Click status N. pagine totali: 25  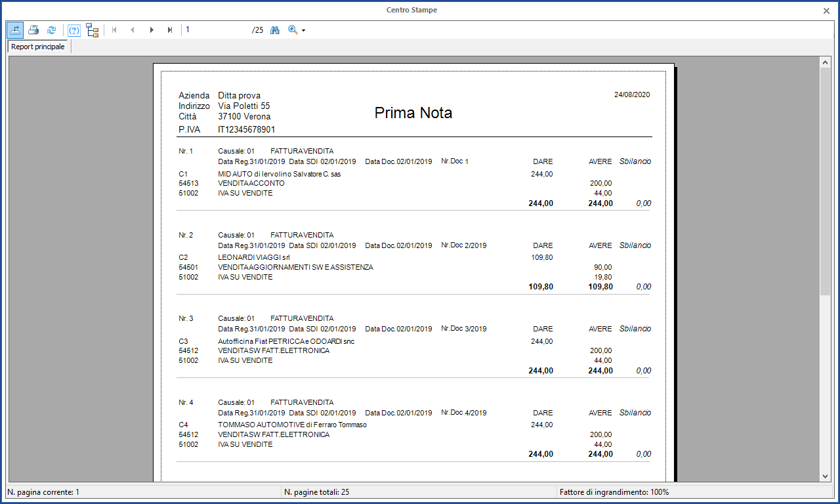tap(316, 492)
